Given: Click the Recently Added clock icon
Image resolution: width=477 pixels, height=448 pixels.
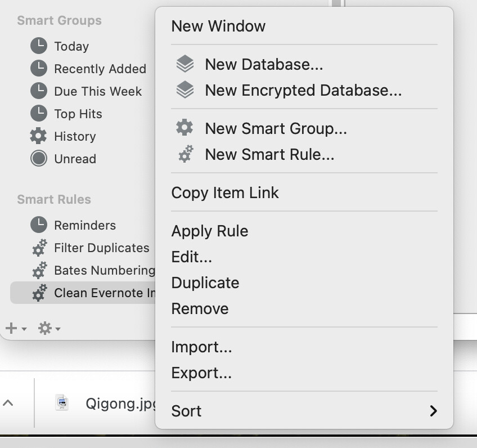Looking at the screenshot, I should click(38, 69).
